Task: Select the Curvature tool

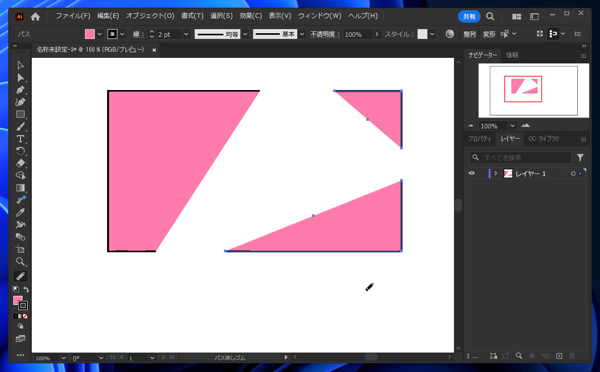Action: coord(20,102)
